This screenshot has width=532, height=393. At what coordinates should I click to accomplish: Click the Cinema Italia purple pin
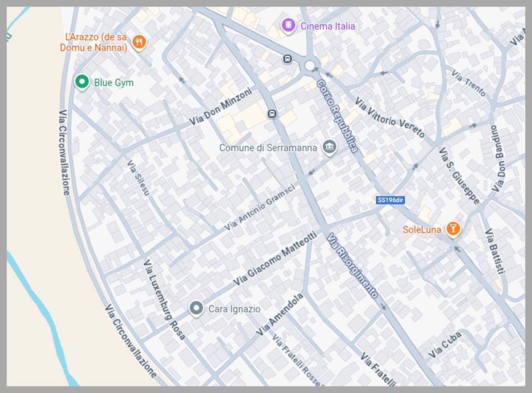[288, 25]
